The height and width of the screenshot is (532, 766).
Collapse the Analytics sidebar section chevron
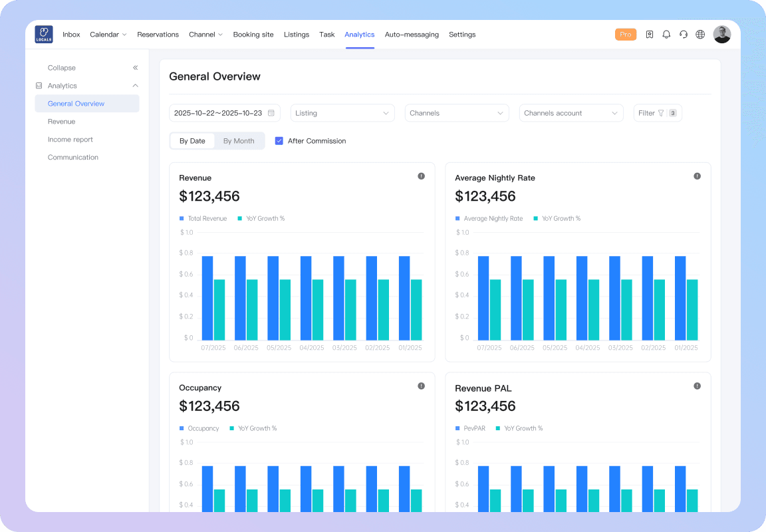pos(136,86)
